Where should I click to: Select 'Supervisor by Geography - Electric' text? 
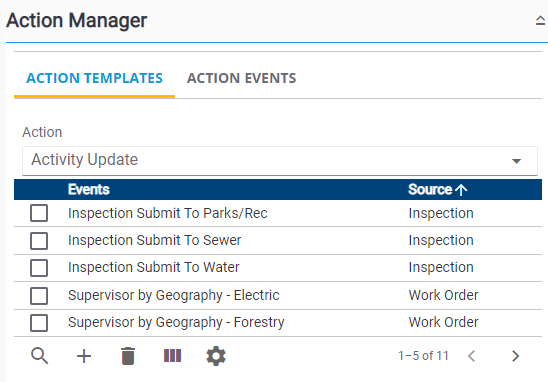click(x=174, y=295)
